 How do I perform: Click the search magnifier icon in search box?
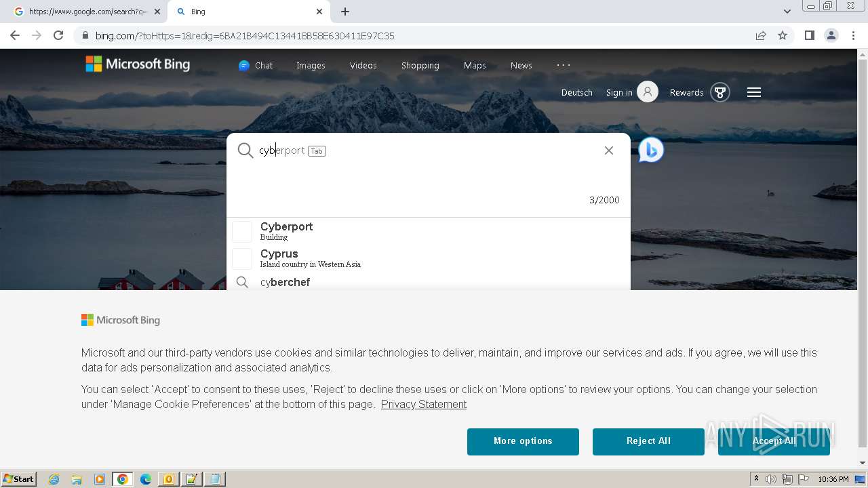tap(245, 150)
